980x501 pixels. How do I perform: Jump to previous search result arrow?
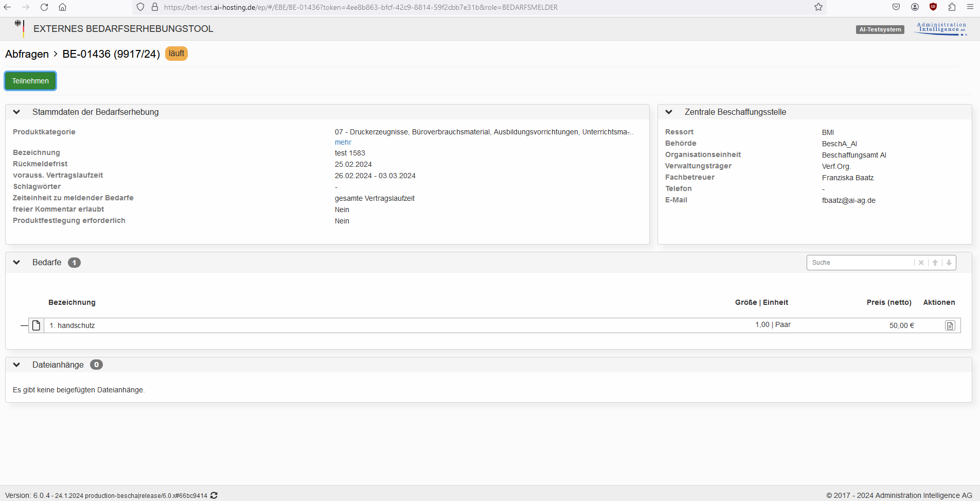[x=935, y=263]
